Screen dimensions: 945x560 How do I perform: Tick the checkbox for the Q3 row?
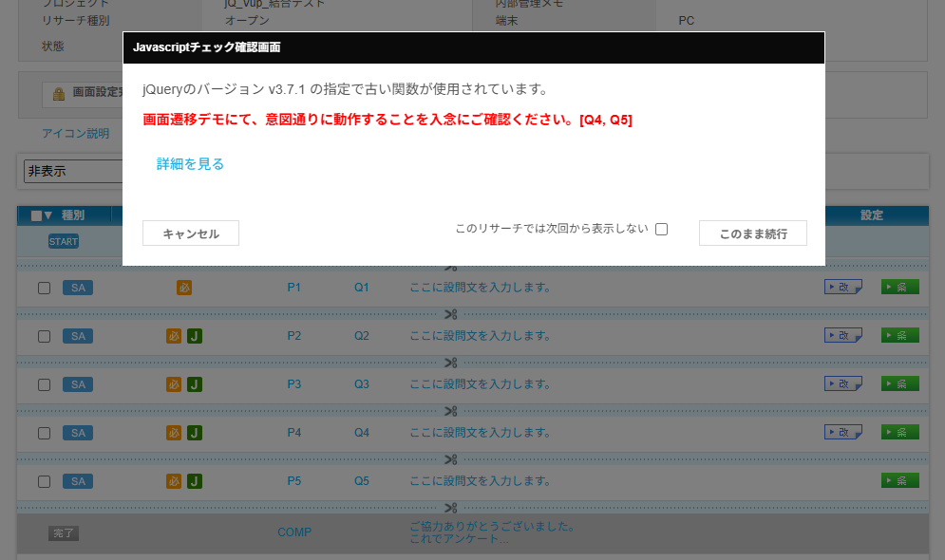click(44, 384)
